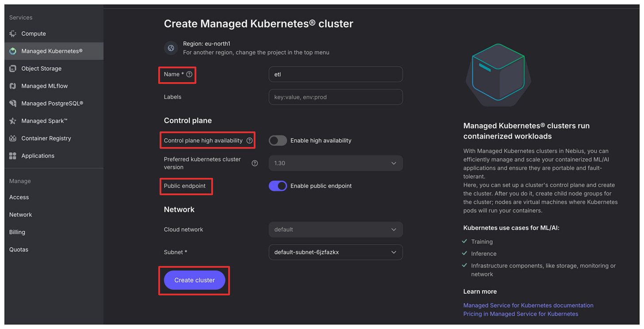
Task: Go to Access under Manage
Action: [19, 197]
